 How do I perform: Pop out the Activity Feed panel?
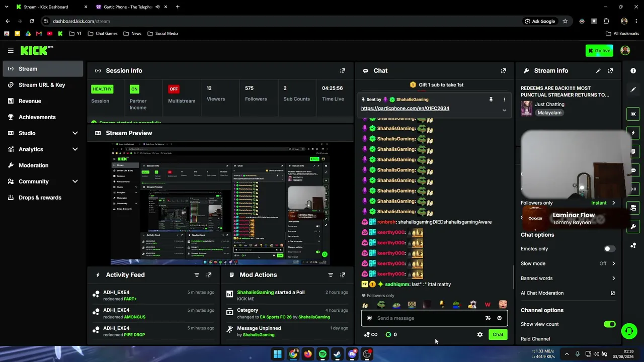pyautogui.click(x=209, y=275)
